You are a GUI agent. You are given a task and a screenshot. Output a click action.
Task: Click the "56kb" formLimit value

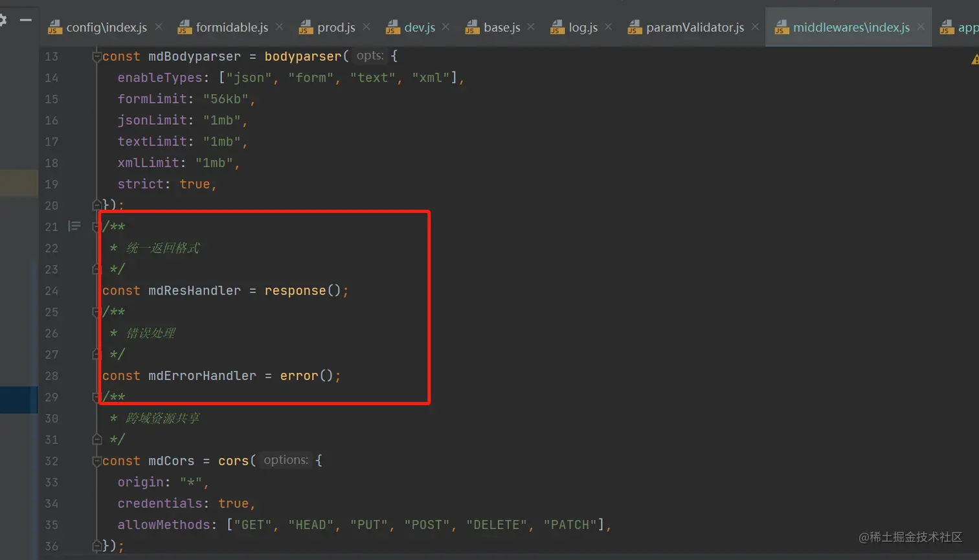pyautogui.click(x=226, y=99)
